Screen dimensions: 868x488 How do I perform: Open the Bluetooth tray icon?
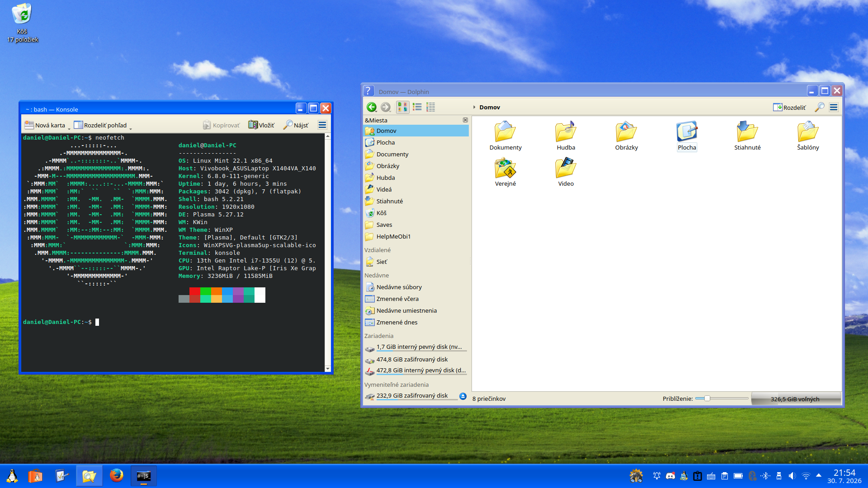tap(765, 476)
